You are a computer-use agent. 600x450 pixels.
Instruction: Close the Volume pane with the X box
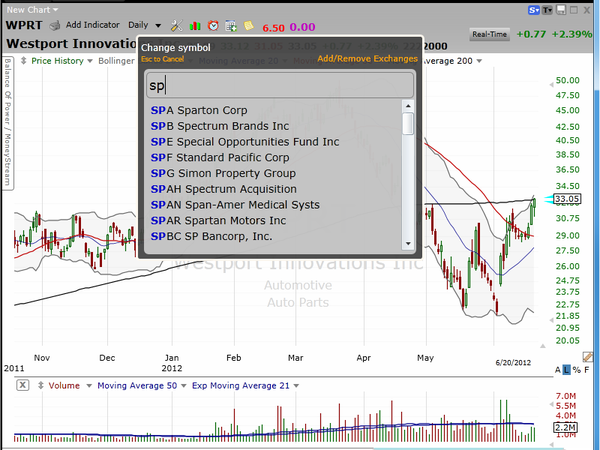(23, 385)
